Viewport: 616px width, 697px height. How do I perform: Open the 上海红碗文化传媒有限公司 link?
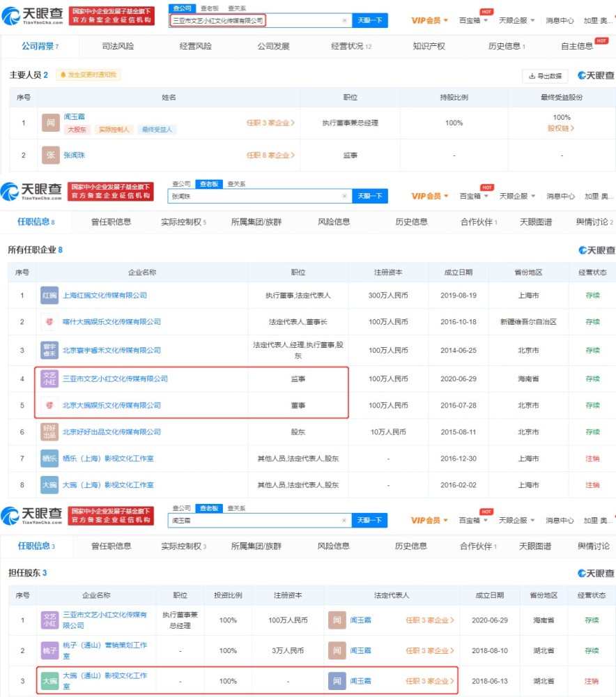coord(105,295)
